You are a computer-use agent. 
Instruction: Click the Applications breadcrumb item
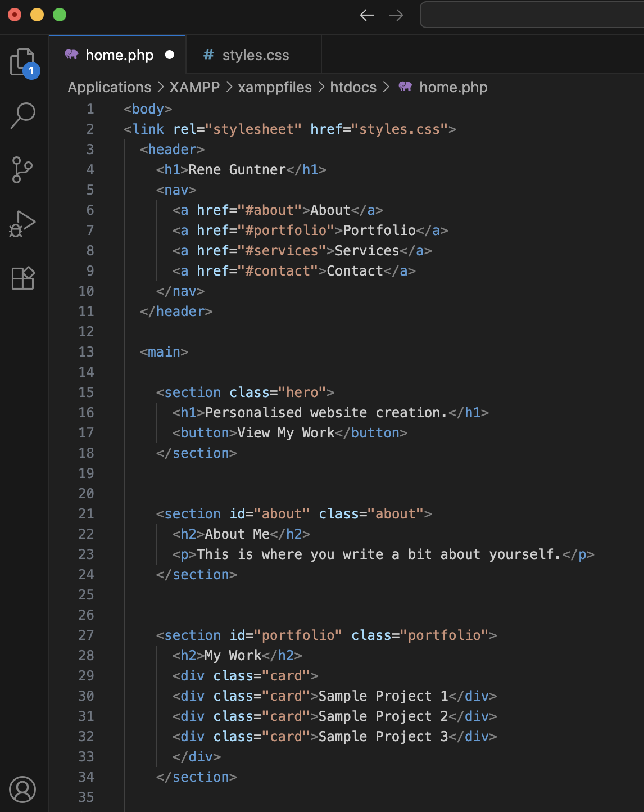(x=109, y=87)
